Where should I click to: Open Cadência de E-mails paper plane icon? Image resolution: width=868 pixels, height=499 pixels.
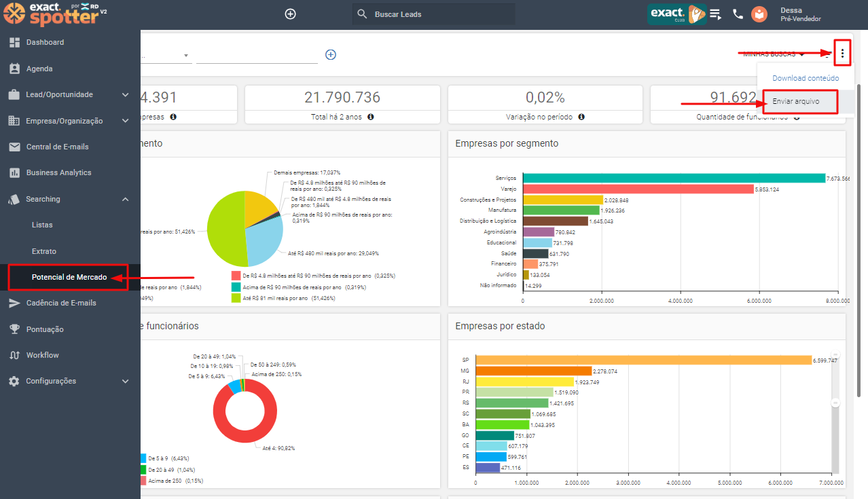pyautogui.click(x=14, y=303)
